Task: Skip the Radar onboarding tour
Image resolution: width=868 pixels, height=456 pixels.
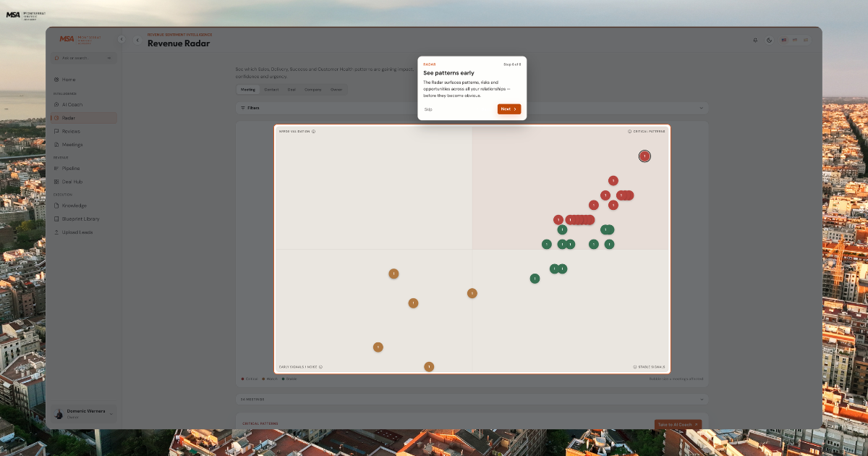Action: pyautogui.click(x=428, y=109)
